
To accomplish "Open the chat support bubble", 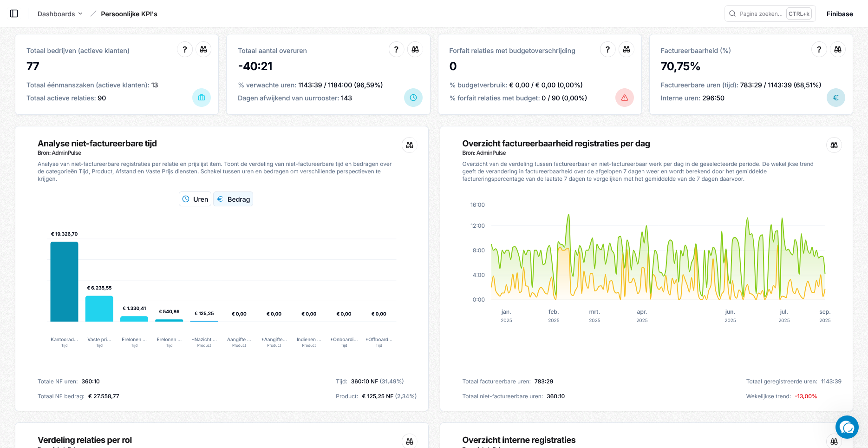I will point(847,427).
